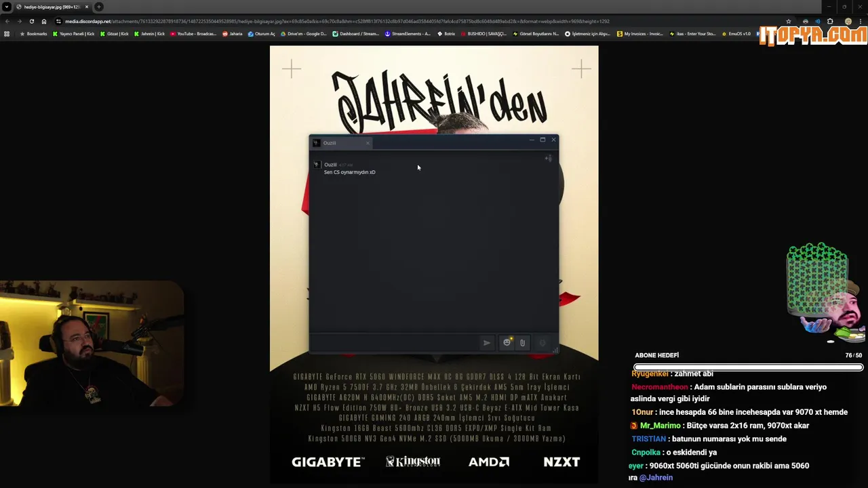The width and height of the screenshot is (868, 488).
Task: Open the emoticon picker in the chat
Action: tap(507, 343)
